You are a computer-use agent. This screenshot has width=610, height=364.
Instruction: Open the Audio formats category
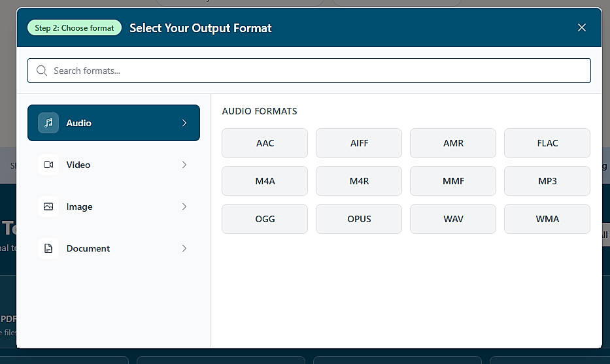(x=114, y=123)
